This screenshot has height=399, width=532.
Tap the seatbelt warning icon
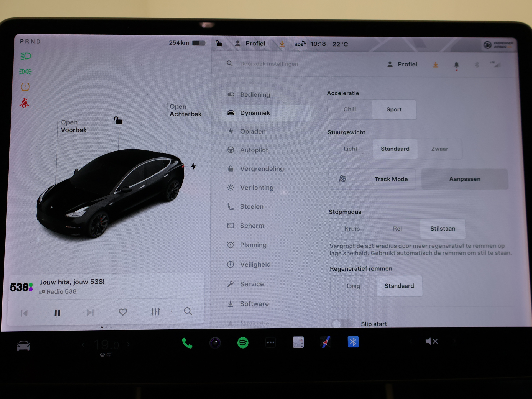(24, 103)
